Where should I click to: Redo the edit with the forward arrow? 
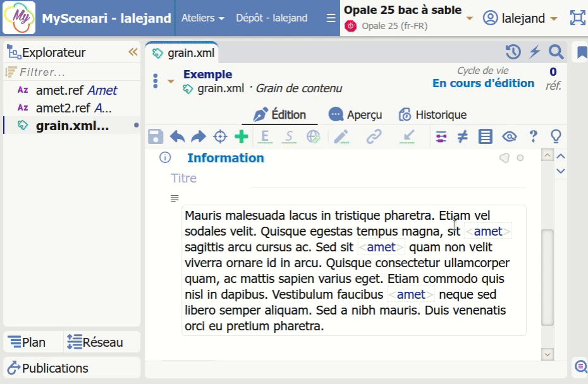point(199,136)
